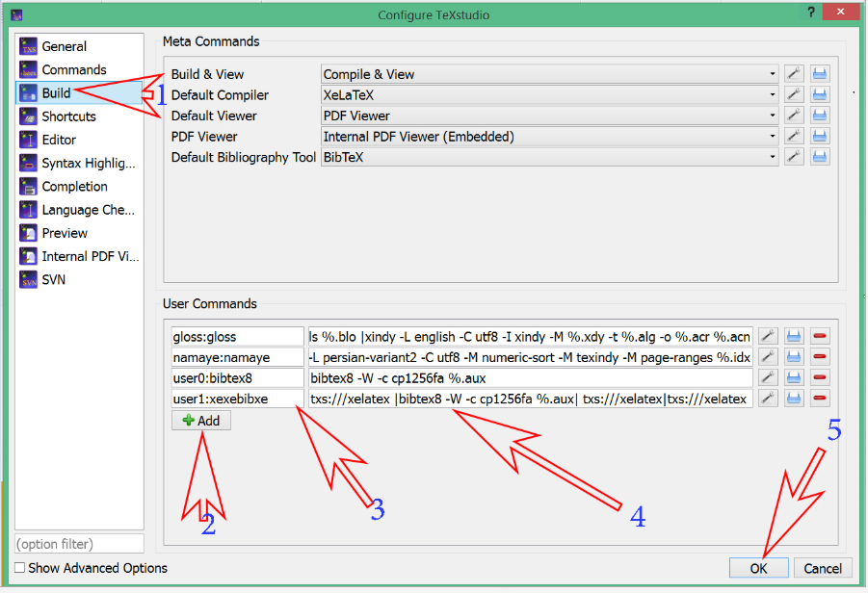The height and width of the screenshot is (593, 868).
Task: Click wrench icon for namaye:namaye command
Action: coord(768,357)
